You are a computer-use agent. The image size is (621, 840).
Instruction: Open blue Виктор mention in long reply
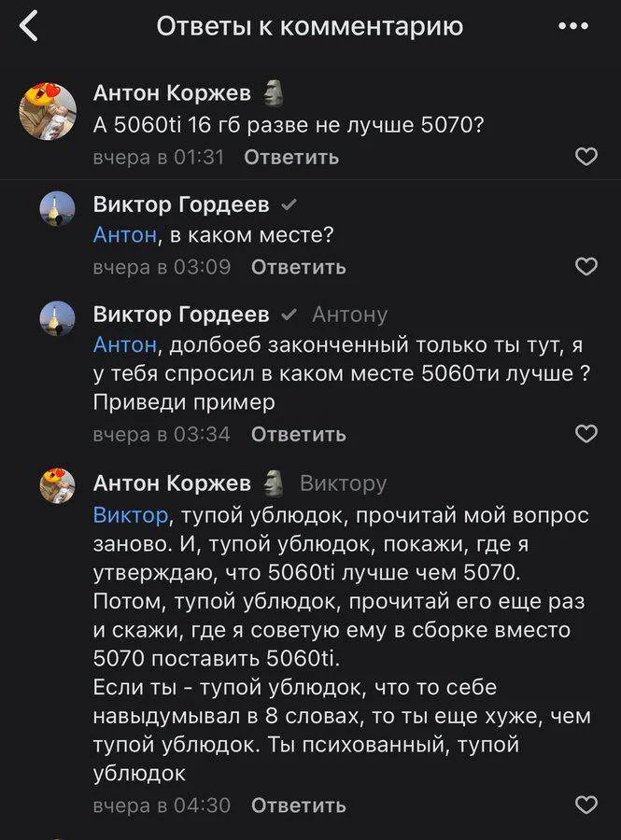point(131,515)
